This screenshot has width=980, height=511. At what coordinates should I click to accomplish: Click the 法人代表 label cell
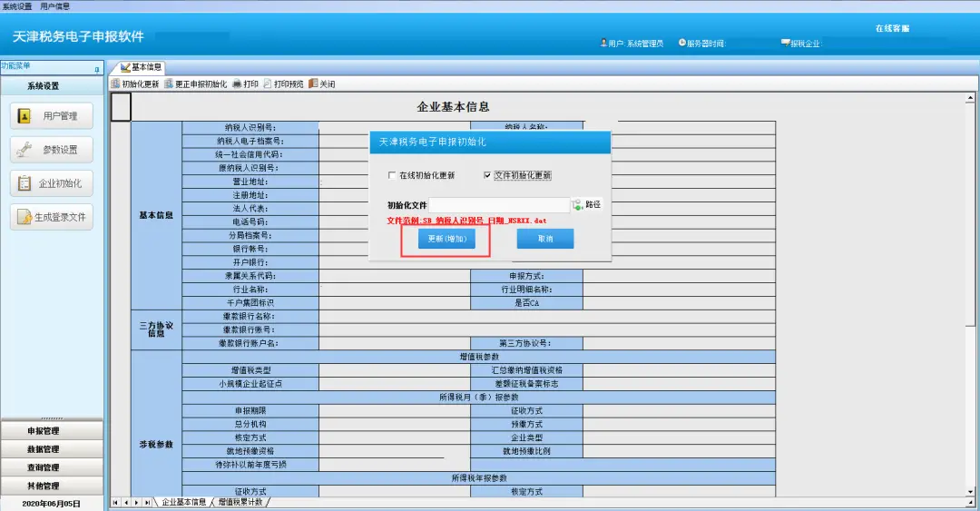tap(250, 208)
